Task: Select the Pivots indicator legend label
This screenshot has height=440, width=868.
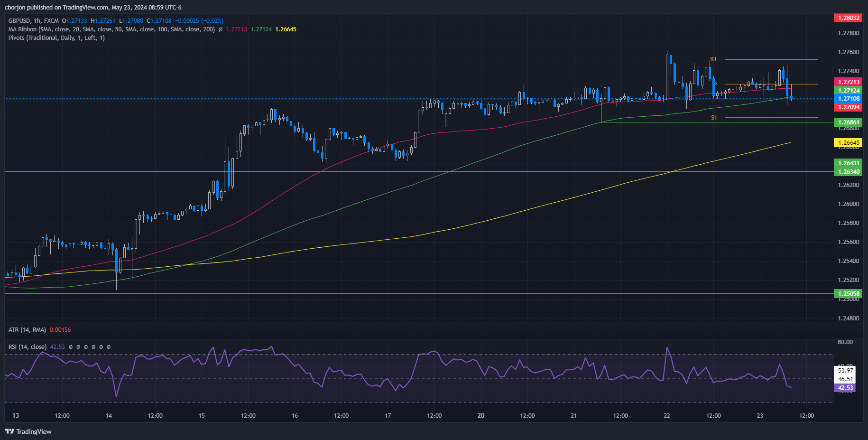Action: click(56, 38)
